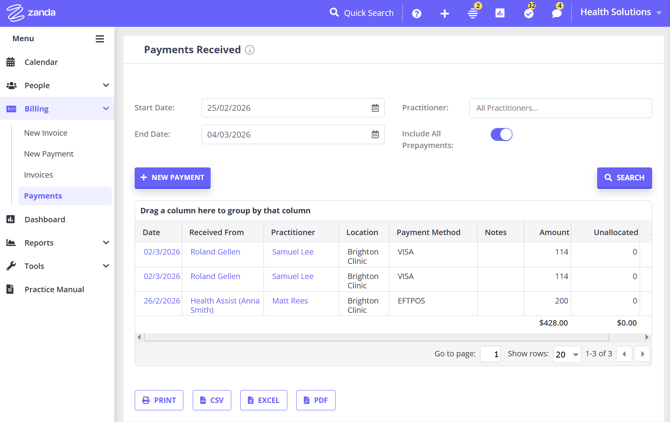Click the New Payment button
Screen dimensions: 670x422
[x=173, y=178]
